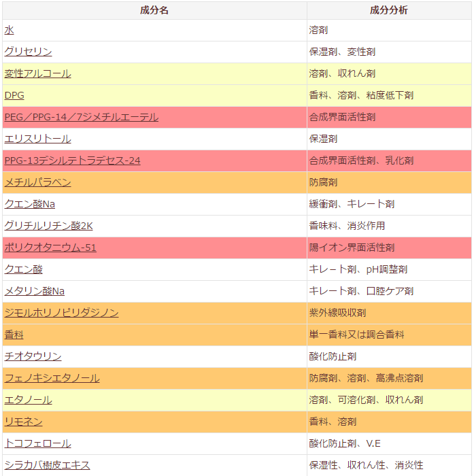Click the 成分分析 column header
This screenshot has width=474, height=476.
point(389,11)
